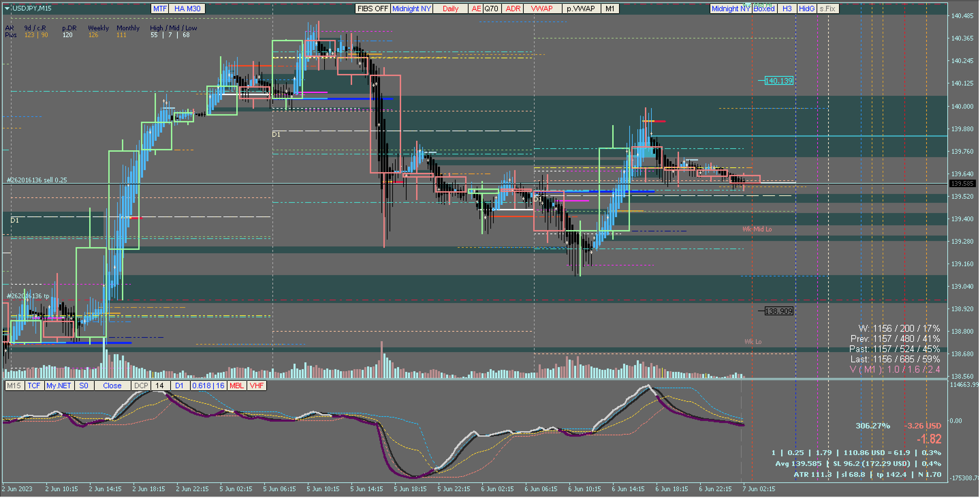Click the 0.618 | 16 setting button

tap(208, 386)
